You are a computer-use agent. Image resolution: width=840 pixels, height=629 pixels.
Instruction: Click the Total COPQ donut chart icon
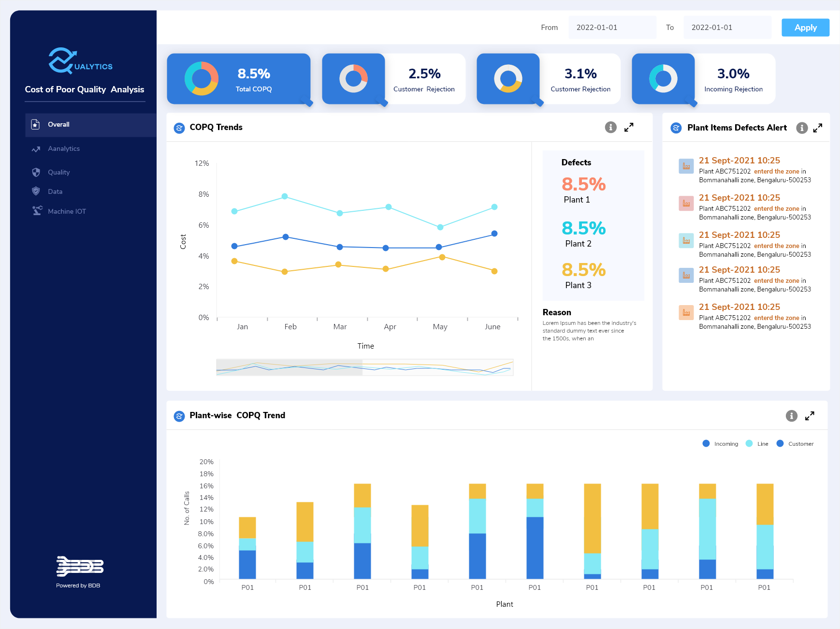[202, 78]
